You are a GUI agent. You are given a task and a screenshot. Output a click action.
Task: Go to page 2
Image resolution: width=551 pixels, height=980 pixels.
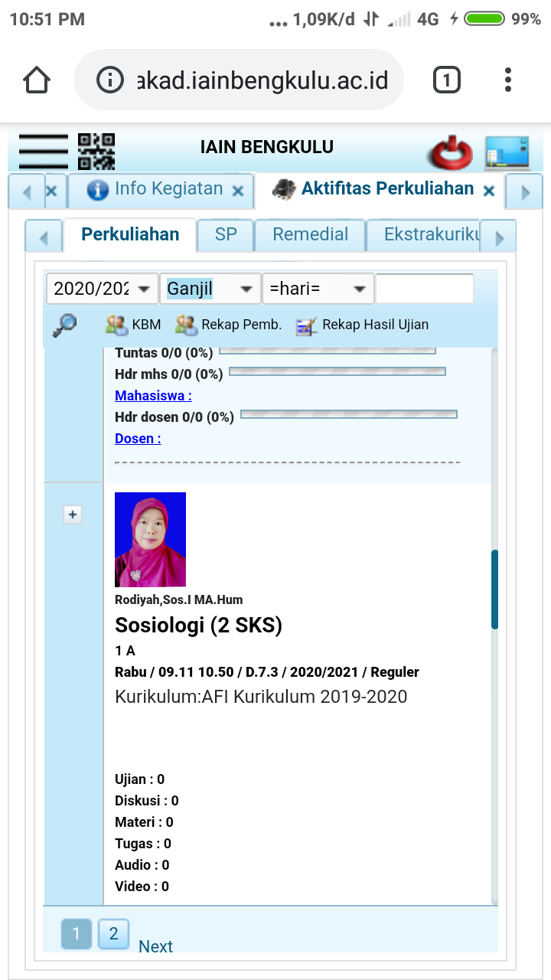113,934
